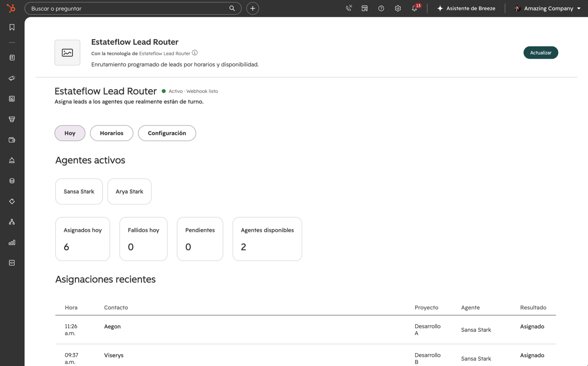The height and width of the screenshot is (366, 588).
Task: Click the Fallidos hoy stat card
Action: coord(143,239)
